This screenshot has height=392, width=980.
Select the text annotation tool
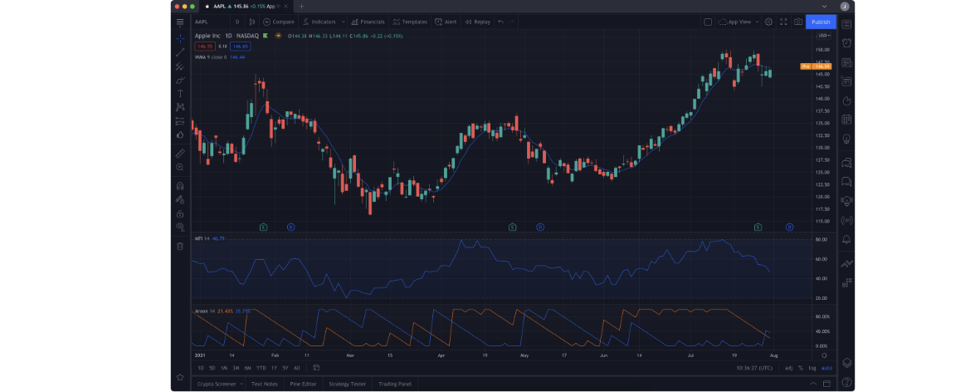pos(180,94)
